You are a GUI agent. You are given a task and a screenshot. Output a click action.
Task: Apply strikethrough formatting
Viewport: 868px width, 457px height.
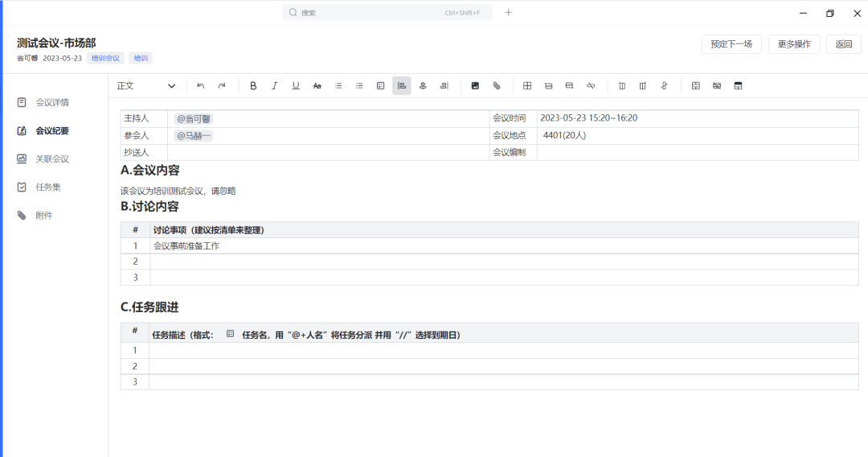[x=317, y=86]
